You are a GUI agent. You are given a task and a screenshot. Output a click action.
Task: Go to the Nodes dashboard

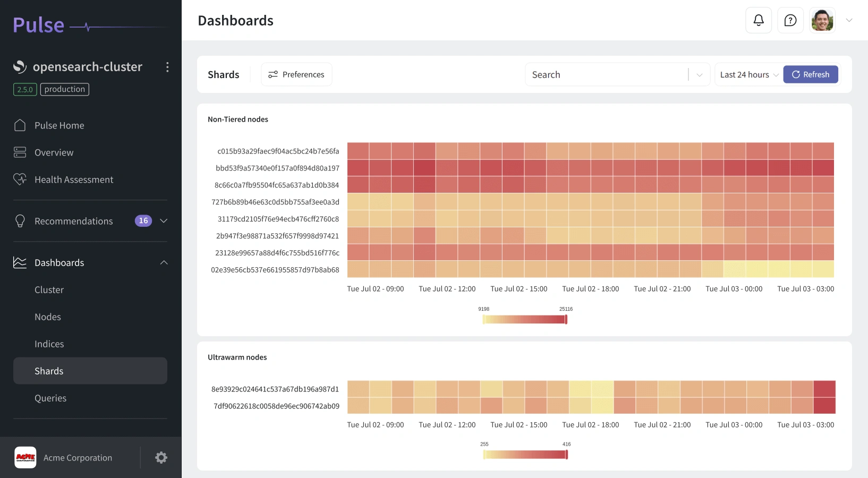[48, 317]
